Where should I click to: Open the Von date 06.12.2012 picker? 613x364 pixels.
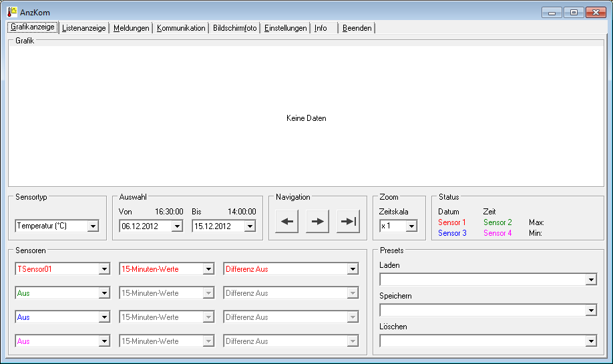[176, 226]
